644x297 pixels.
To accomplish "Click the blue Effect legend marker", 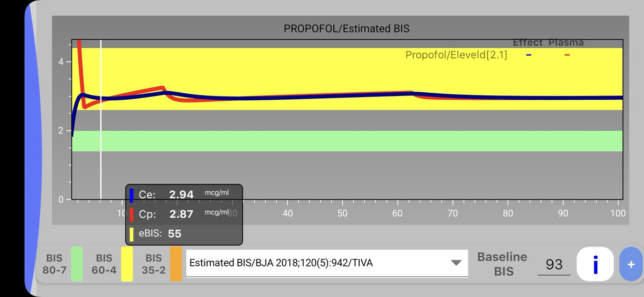I will pyautogui.click(x=529, y=55).
